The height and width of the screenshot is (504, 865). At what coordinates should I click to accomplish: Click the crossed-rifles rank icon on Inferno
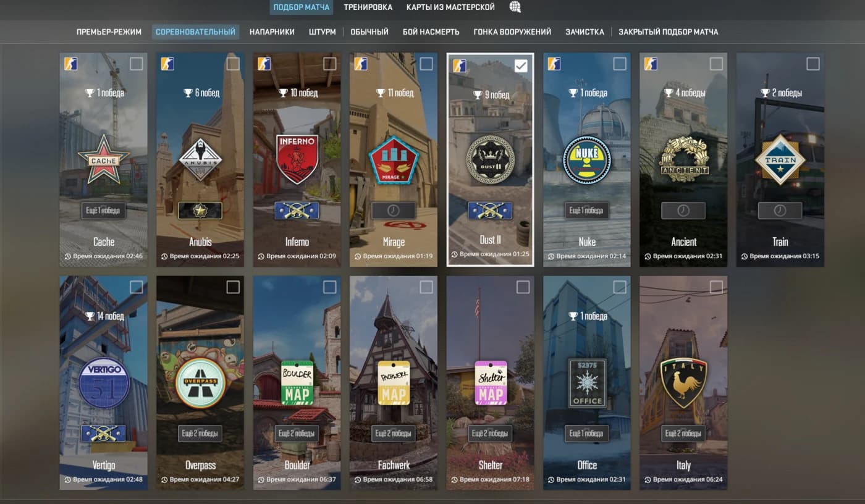point(297,211)
